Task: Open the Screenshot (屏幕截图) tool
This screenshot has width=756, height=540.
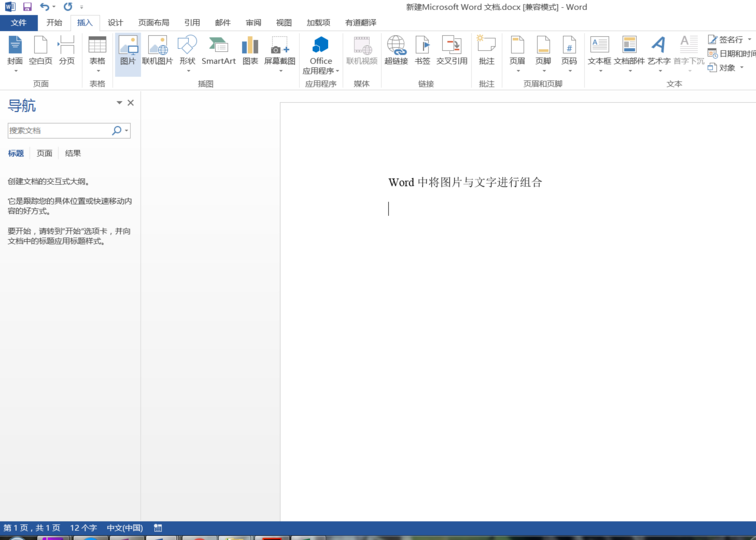Action: click(280, 54)
